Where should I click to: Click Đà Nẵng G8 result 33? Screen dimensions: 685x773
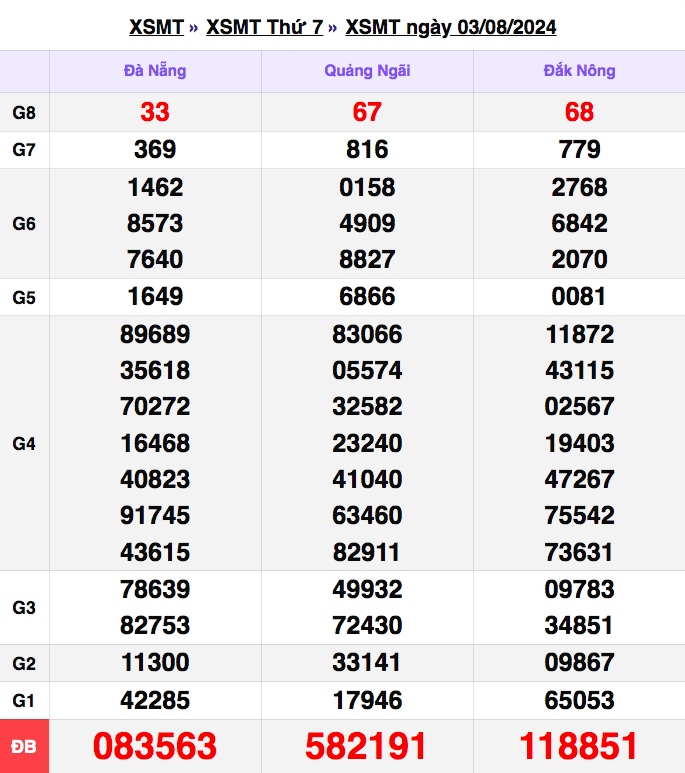(155, 113)
